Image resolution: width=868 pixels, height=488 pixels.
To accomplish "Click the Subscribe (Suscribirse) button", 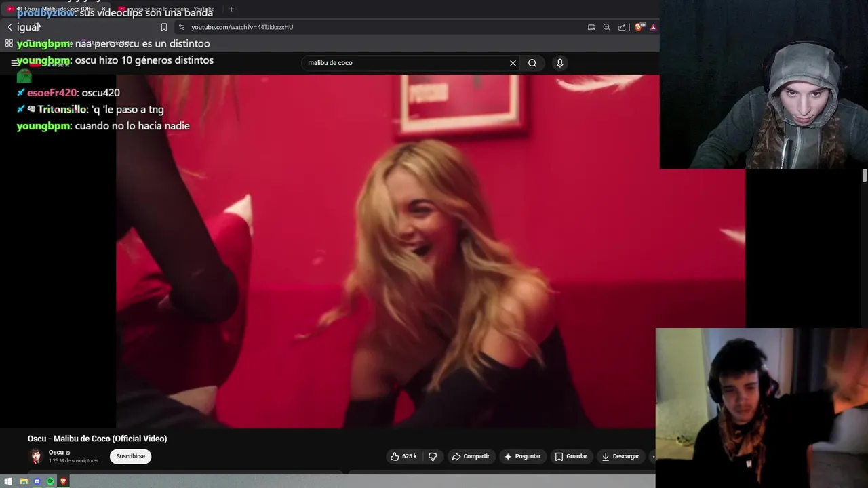I will 130,456.
